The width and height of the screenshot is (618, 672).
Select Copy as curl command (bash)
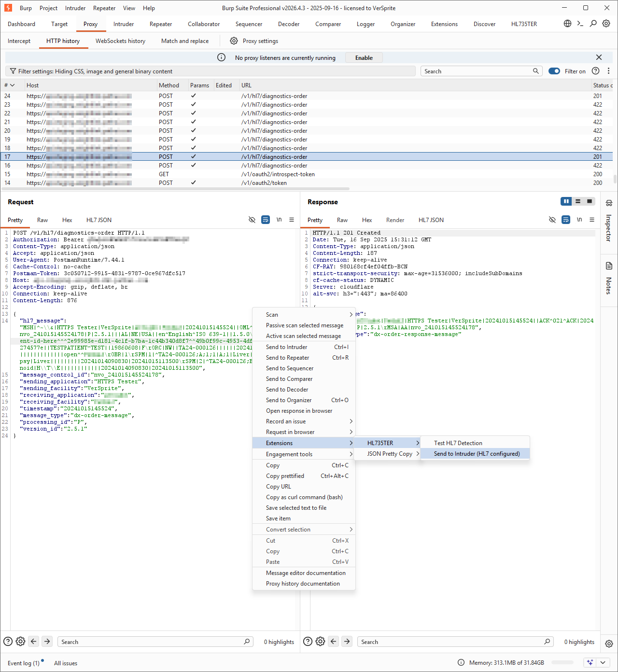pos(304,497)
